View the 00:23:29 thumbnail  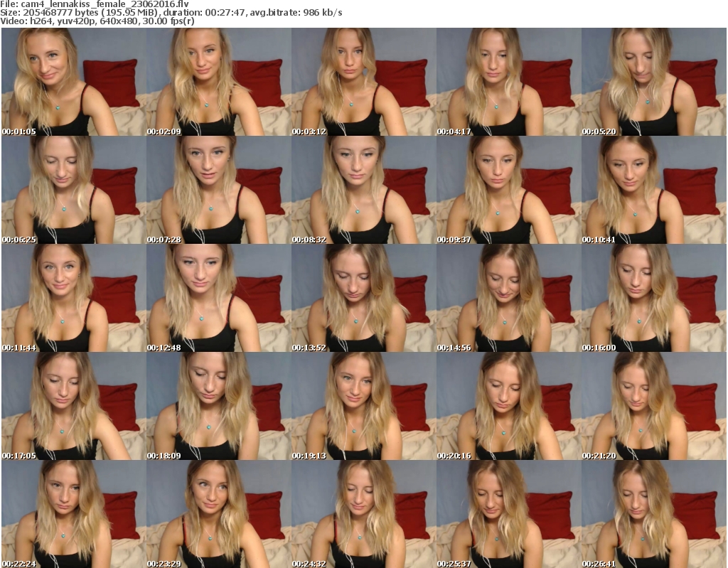tap(219, 514)
